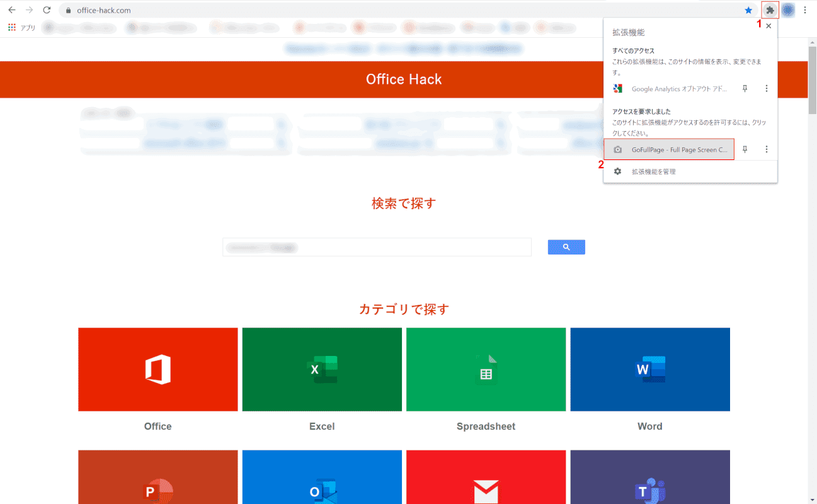Open 拡張機能を管理 manage extensions
The image size is (817, 504).
click(654, 171)
